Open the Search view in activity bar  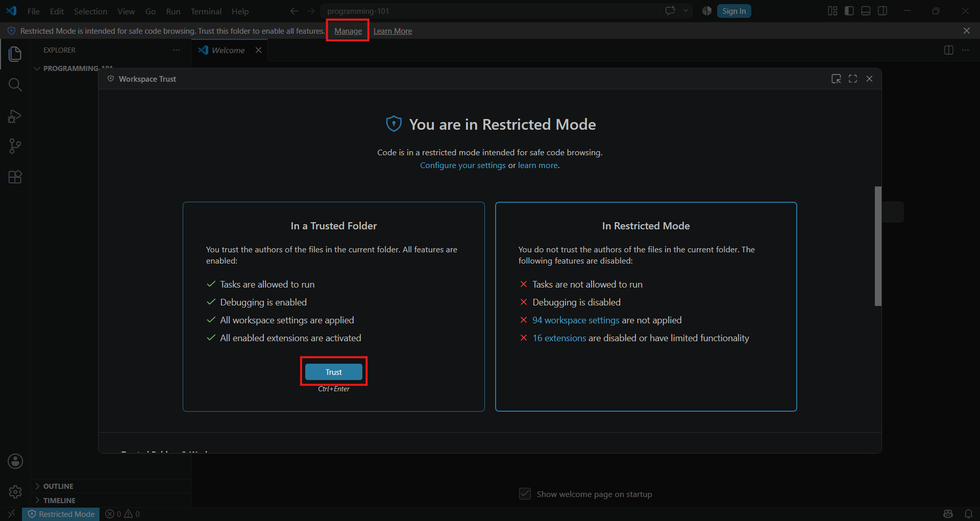[x=15, y=85]
